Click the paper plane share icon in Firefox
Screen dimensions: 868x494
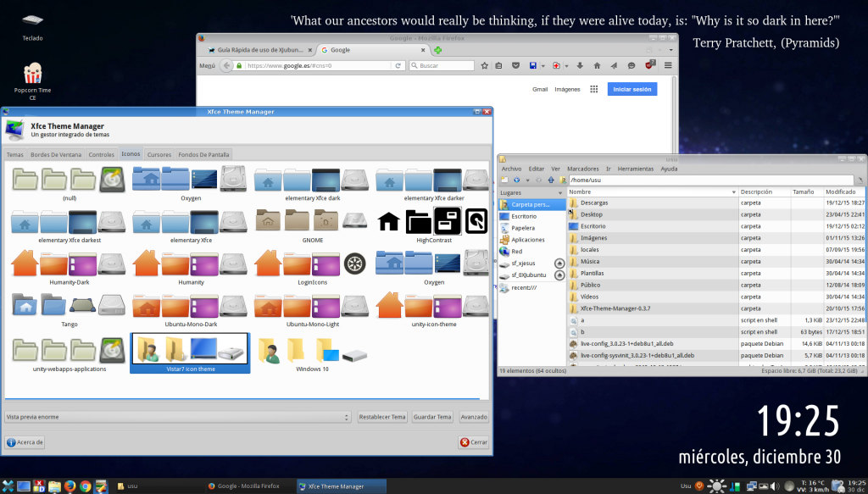tap(614, 65)
